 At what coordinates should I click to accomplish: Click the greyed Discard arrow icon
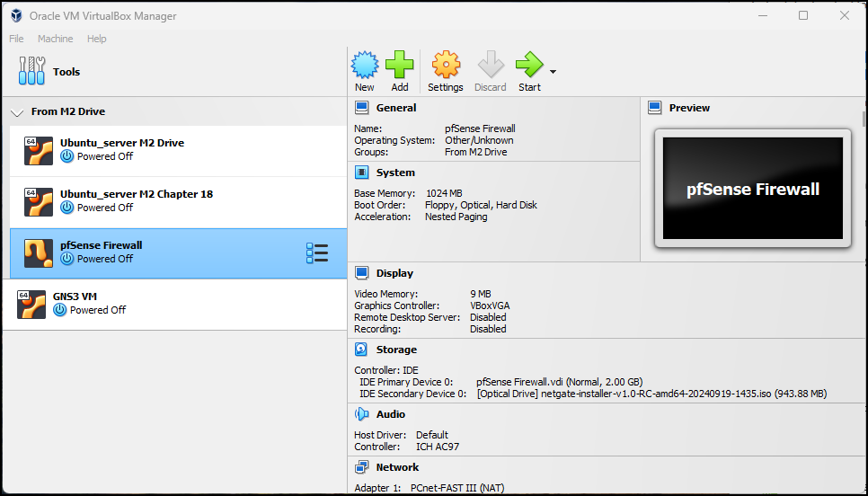[491, 65]
